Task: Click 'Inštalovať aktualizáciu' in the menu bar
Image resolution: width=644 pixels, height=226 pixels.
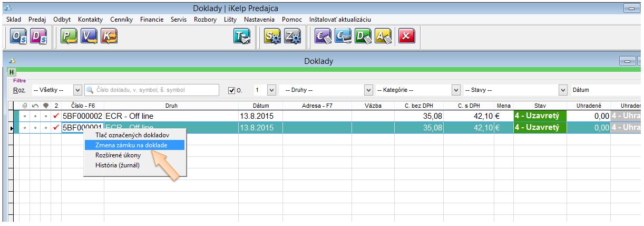Action: click(340, 20)
